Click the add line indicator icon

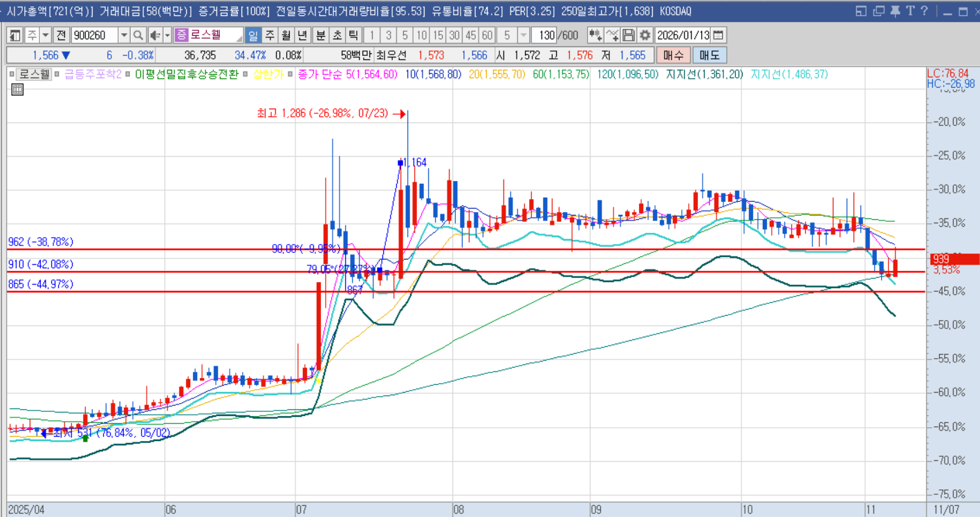tap(612, 35)
